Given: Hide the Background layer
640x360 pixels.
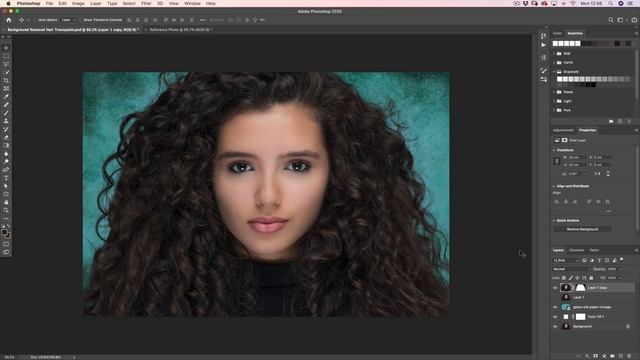Looking at the screenshot, I should tap(555, 327).
